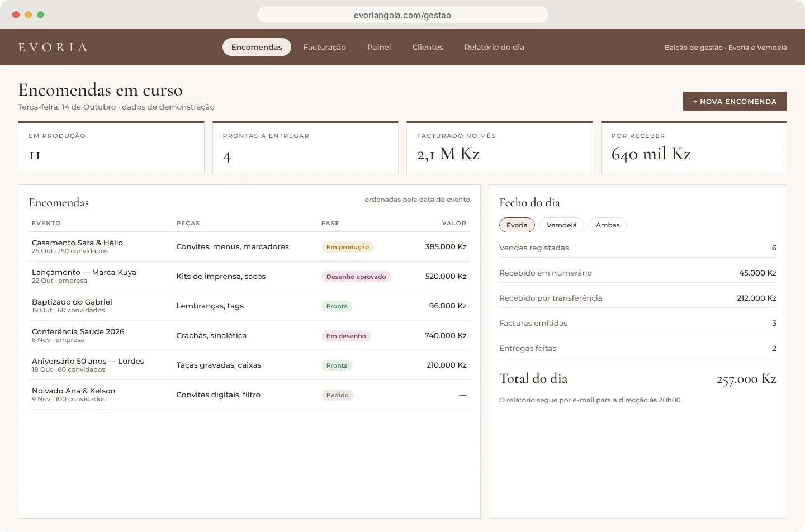
Task: Click the Recebido em numerário row
Action: tap(638, 273)
